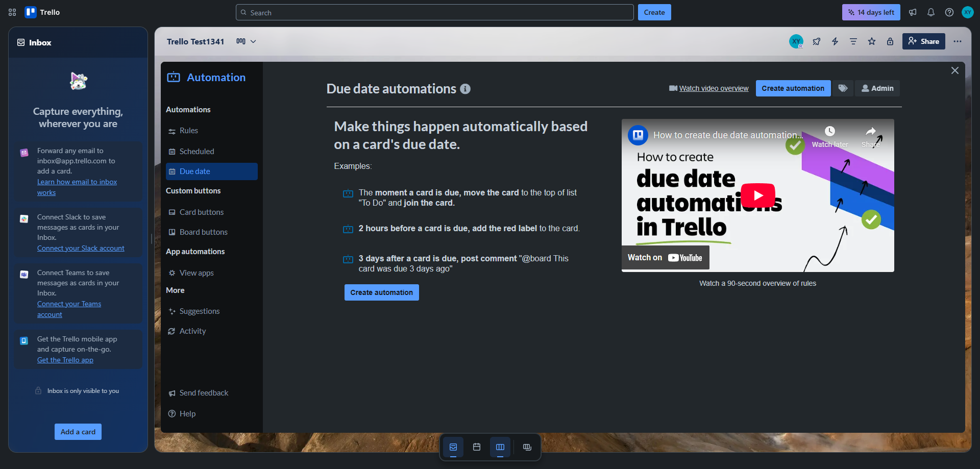
Task: Open the notifications bell
Action: [x=931, y=12]
